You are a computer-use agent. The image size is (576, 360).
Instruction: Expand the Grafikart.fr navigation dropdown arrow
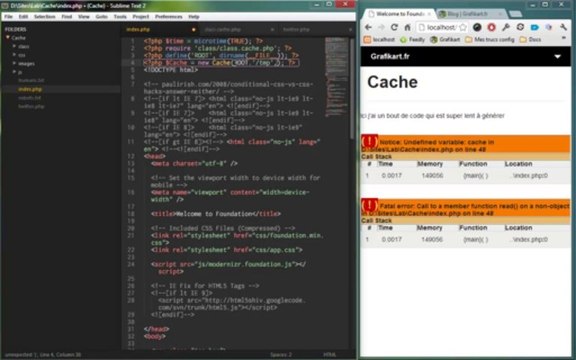pyautogui.click(x=557, y=57)
